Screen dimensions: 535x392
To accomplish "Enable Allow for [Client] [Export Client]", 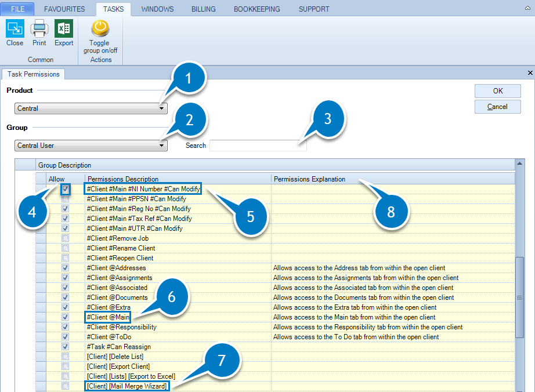I will (65, 366).
